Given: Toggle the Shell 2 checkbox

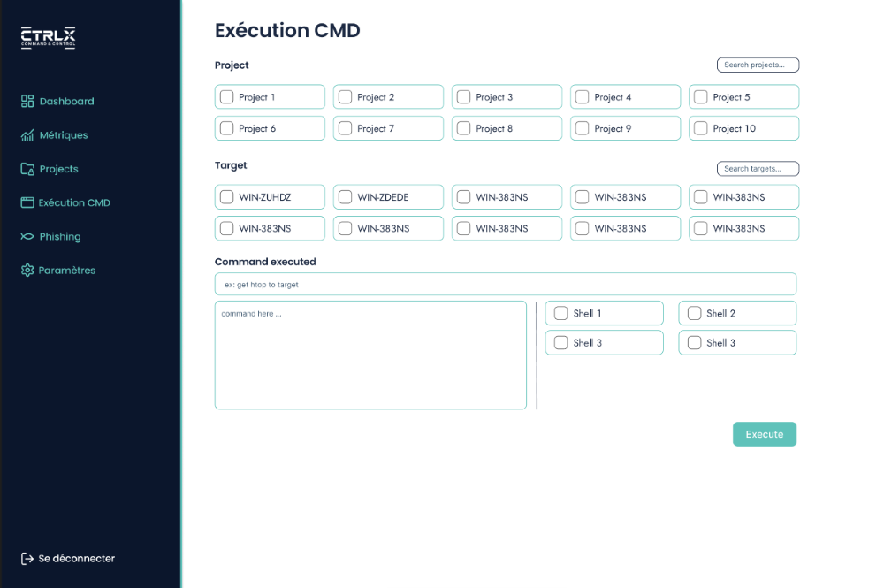Looking at the screenshot, I should pyautogui.click(x=694, y=313).
